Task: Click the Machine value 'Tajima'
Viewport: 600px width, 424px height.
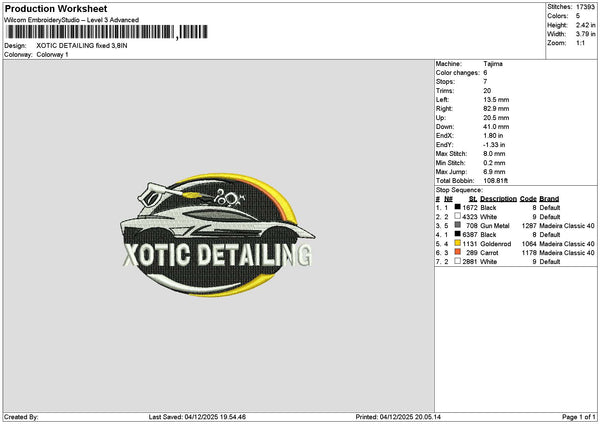Action: (x=493, y=64)
